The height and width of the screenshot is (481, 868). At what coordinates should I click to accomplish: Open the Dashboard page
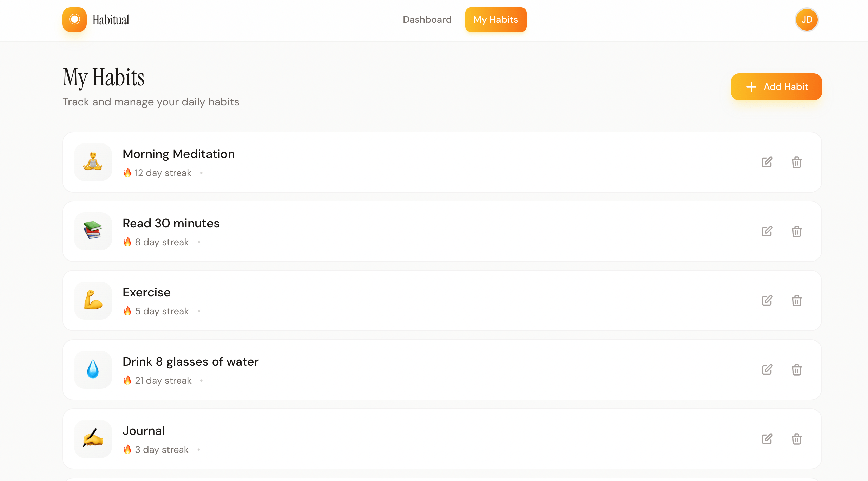(x=427, y=19)
